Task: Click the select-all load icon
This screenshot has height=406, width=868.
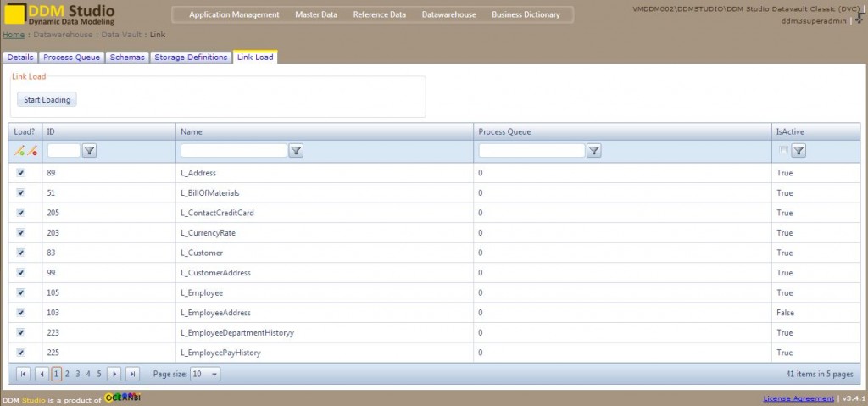Action: pos(19,151)
